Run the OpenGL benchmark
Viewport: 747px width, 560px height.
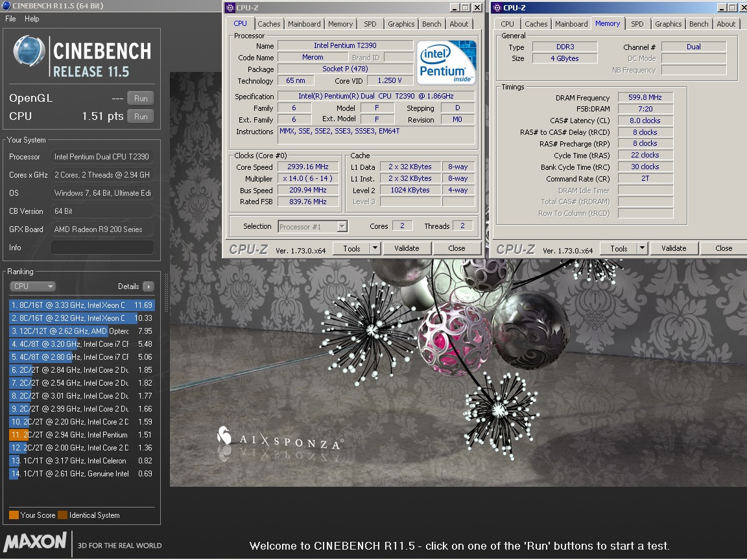(141, 98)
